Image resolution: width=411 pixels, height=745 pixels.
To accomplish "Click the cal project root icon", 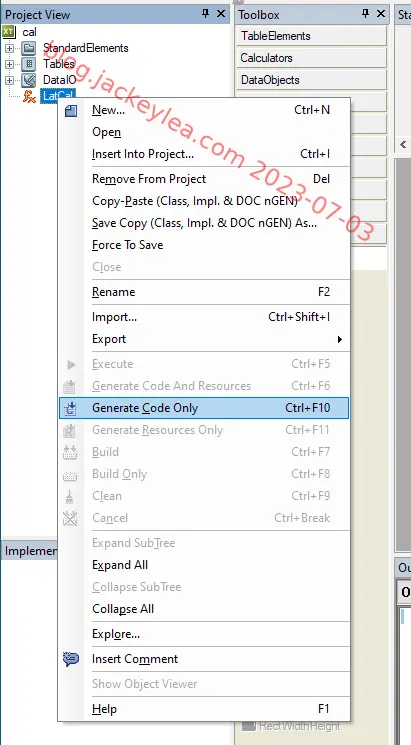I will pyautogui.click(x=9, y=32).
